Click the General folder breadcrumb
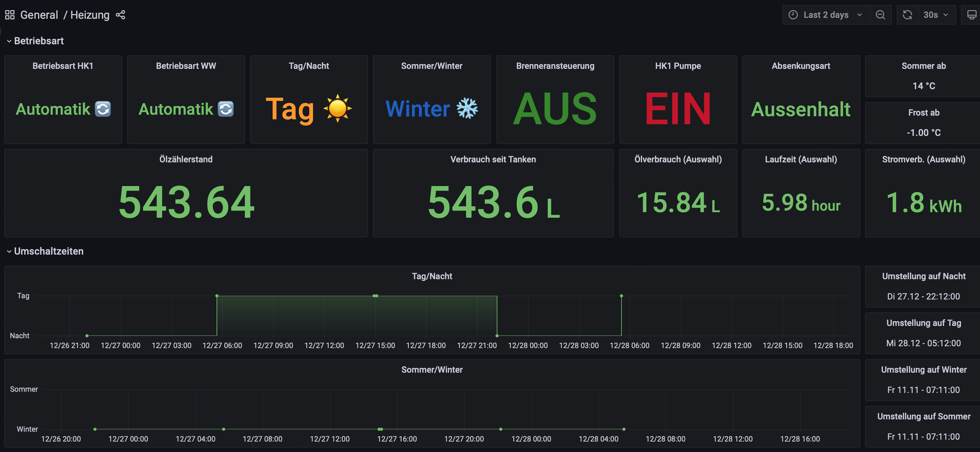The width and height of the screenshot is (980, 452). pyautogui.click(x=39, y=15)
